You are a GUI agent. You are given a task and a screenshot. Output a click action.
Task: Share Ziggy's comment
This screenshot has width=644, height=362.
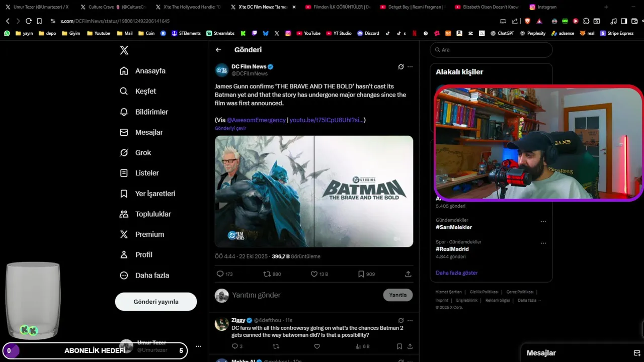click(x=410, y=346)
